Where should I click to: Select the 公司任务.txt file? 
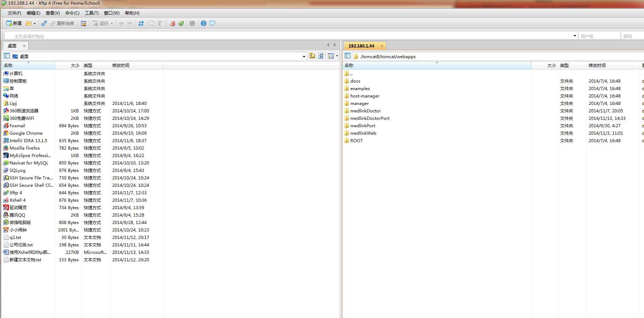21,245
